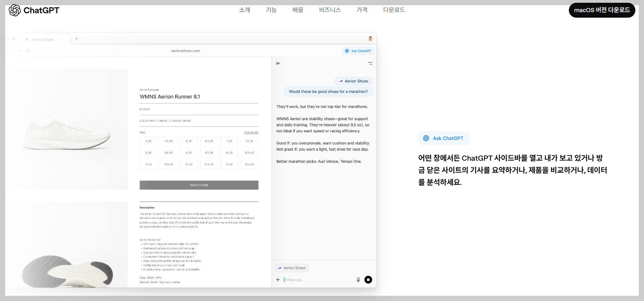
Task: Click the Aerion Shoes chip above input
Action: click(x=292, y=268)
